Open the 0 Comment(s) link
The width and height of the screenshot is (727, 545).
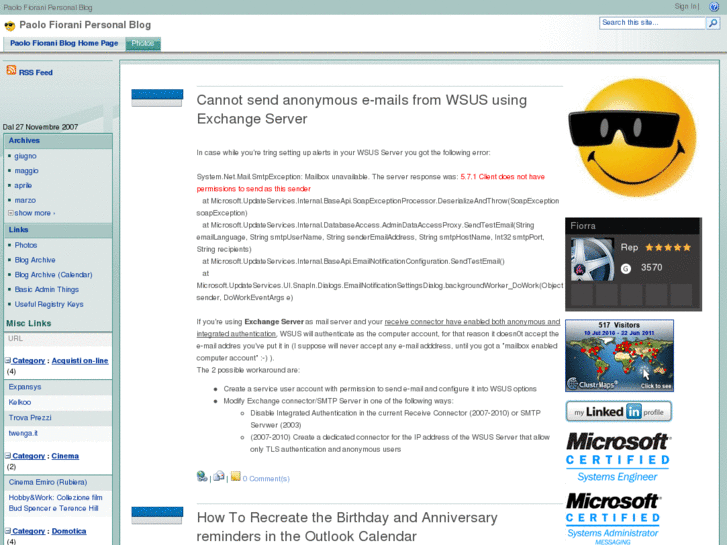pyautogui.click(x=266, y=479)
